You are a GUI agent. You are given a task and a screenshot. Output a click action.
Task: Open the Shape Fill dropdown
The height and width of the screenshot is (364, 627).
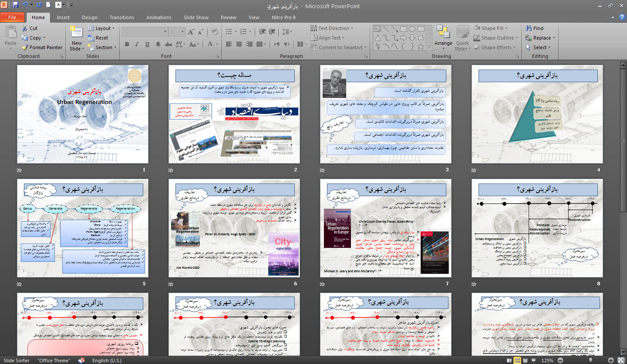[x=492, y=28]
